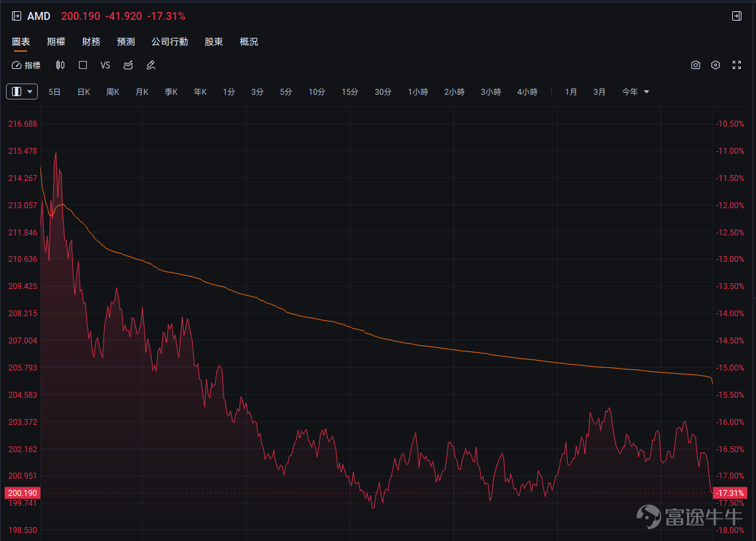The height and width of the screenshot is (541, 756).
Task: Open the VS comparison tool
Action: (x=105, y=65)
